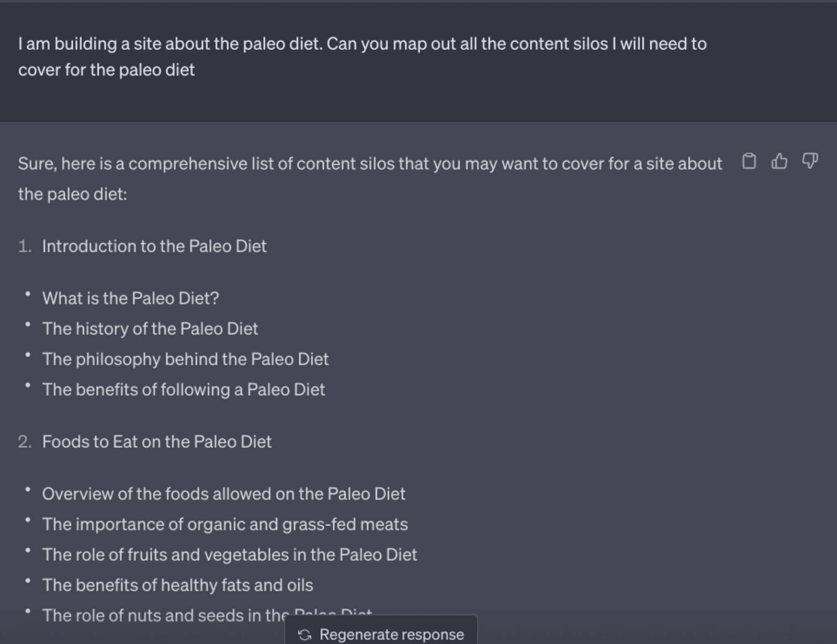Click "The benefits of following a Paleo Diet"
This screenshot has height=644, width=837.
(x=184, y=389)
